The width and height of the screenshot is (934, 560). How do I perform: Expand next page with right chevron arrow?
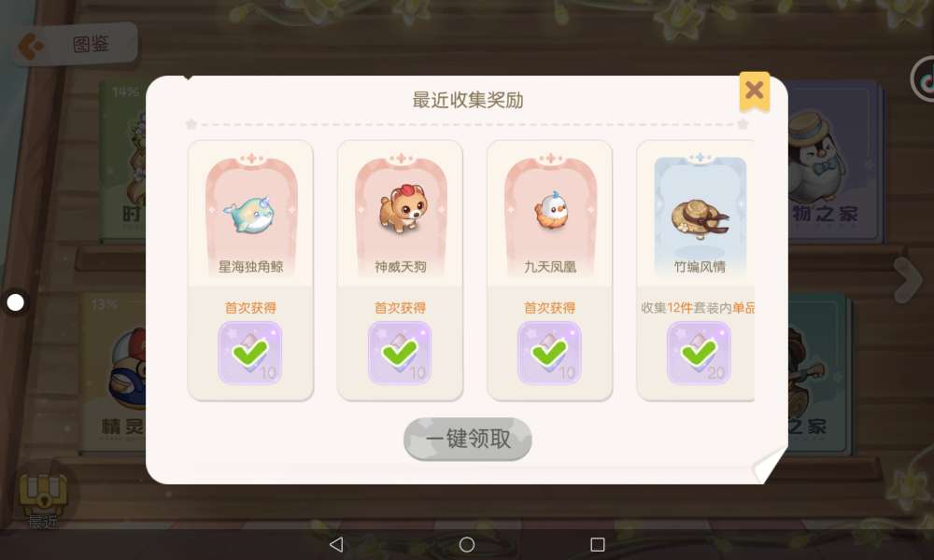[x=909, y=279]
